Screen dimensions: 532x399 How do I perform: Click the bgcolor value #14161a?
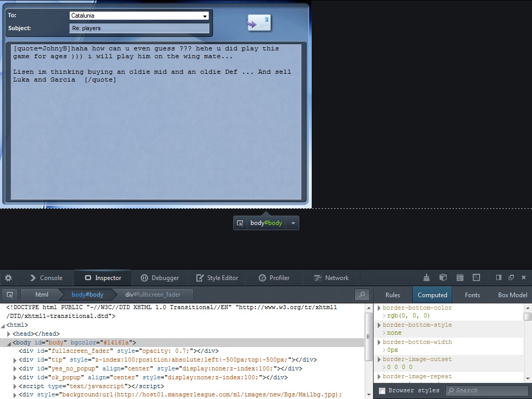(x=116, y=343)
